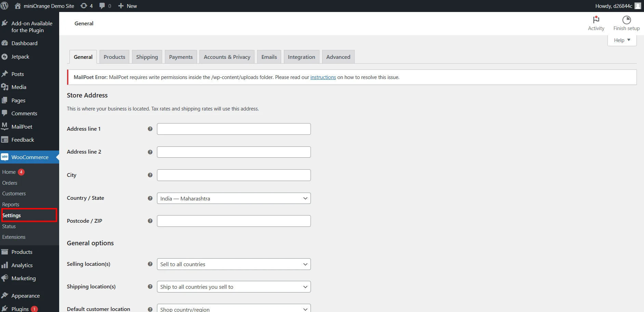Open comments via the speech bubble icon
The width and height of the screenshot is (644, 312).
pyautogui.click(x=102, y=5)
